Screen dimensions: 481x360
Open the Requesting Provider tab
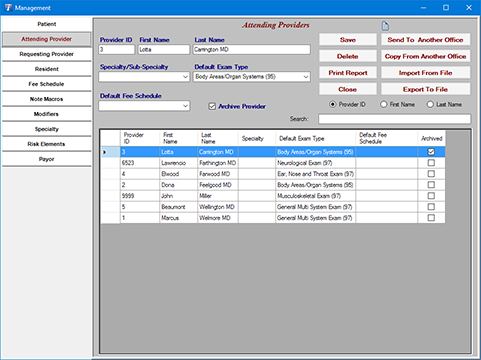[x=47, y=54]
